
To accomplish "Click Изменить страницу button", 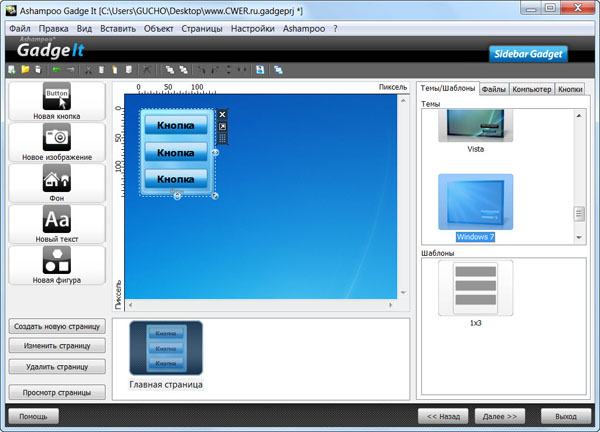I will click(x=57, y=346).
